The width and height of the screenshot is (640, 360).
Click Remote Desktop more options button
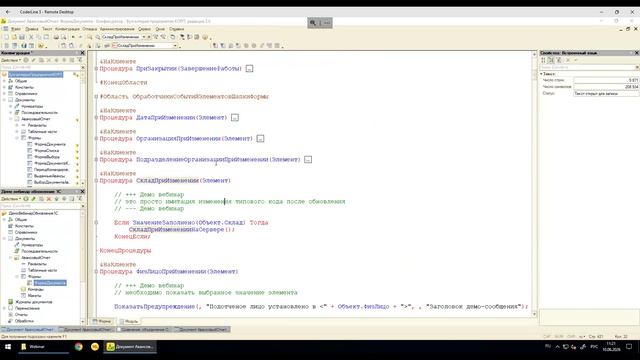pyautogui.click(x=327, y=23)
